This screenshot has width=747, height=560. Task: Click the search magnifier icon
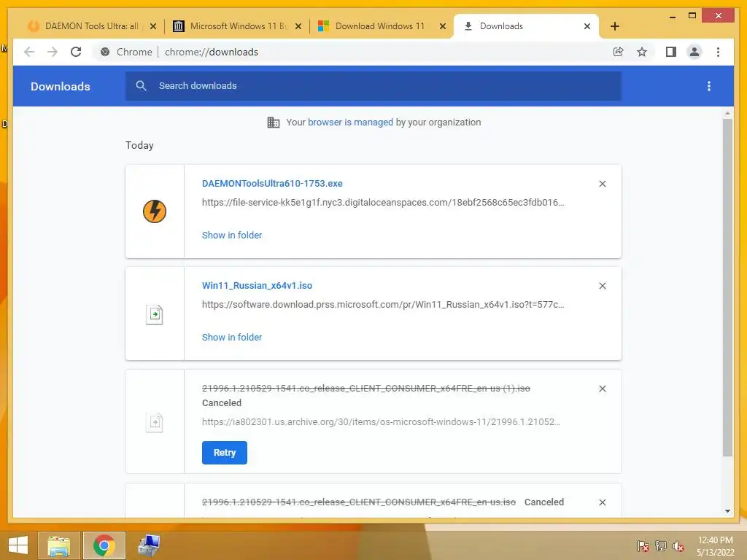(x=141, y=86)
